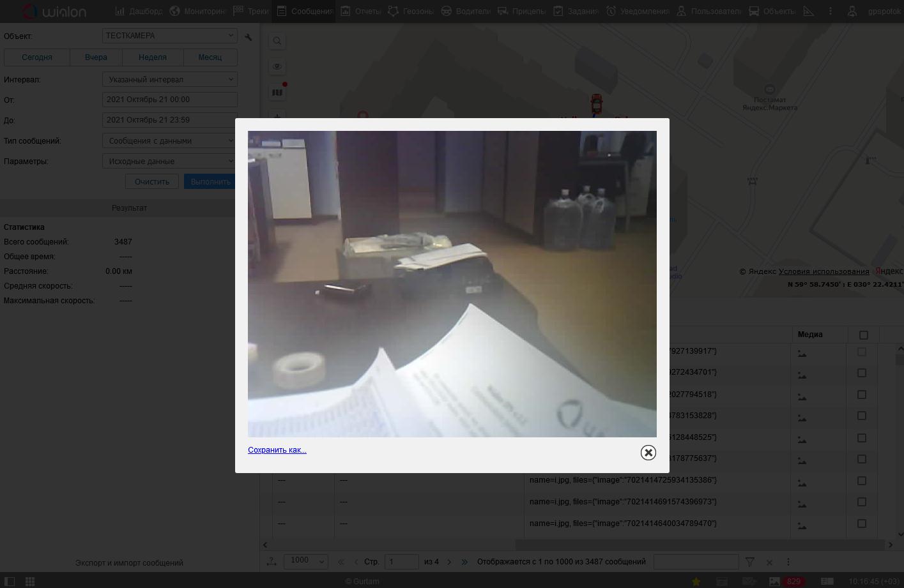
Task: Open media image icon for row 272434701
Action: (x=802, y=374)
